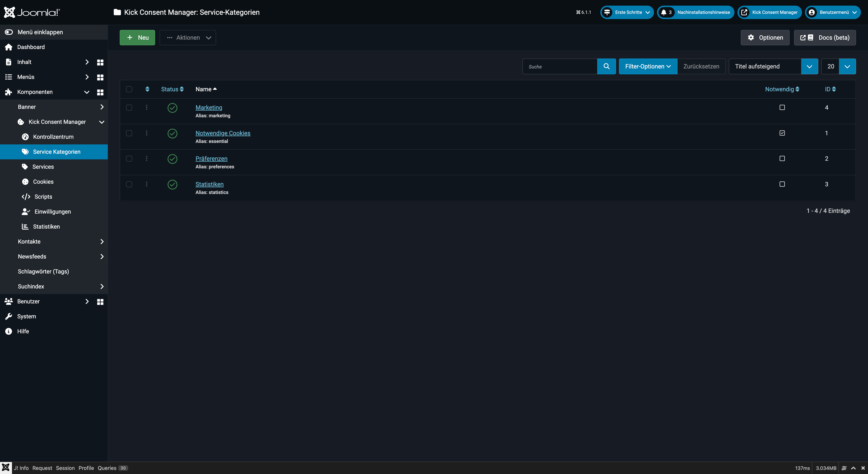868x474 pixels.
Task: Open Nachinstallationshinweise header button
Action: (x=696, y=13)
